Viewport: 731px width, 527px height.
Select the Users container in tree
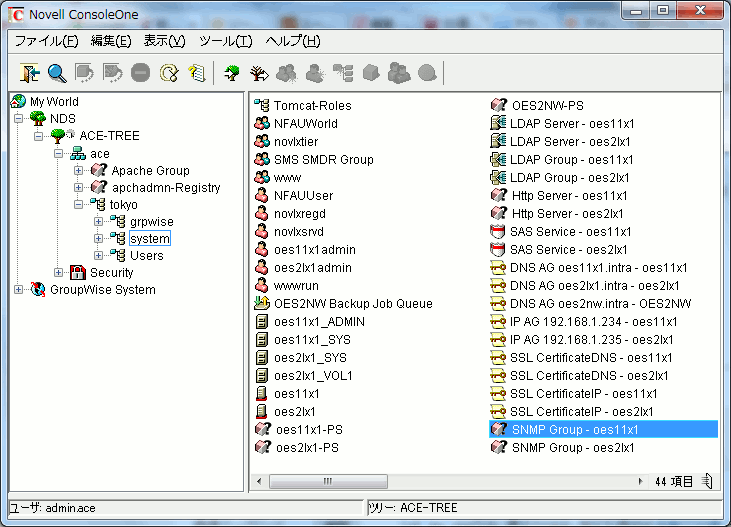tap(146, 256)
